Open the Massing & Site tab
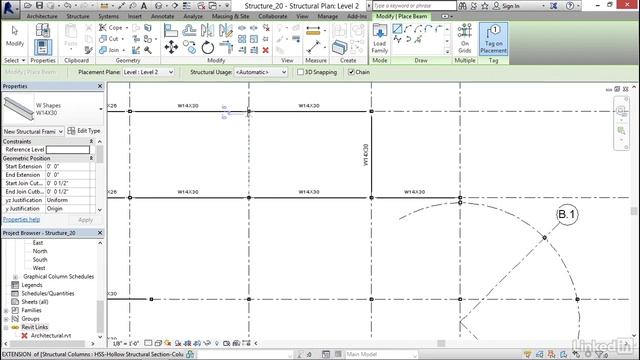 (230, 16)
